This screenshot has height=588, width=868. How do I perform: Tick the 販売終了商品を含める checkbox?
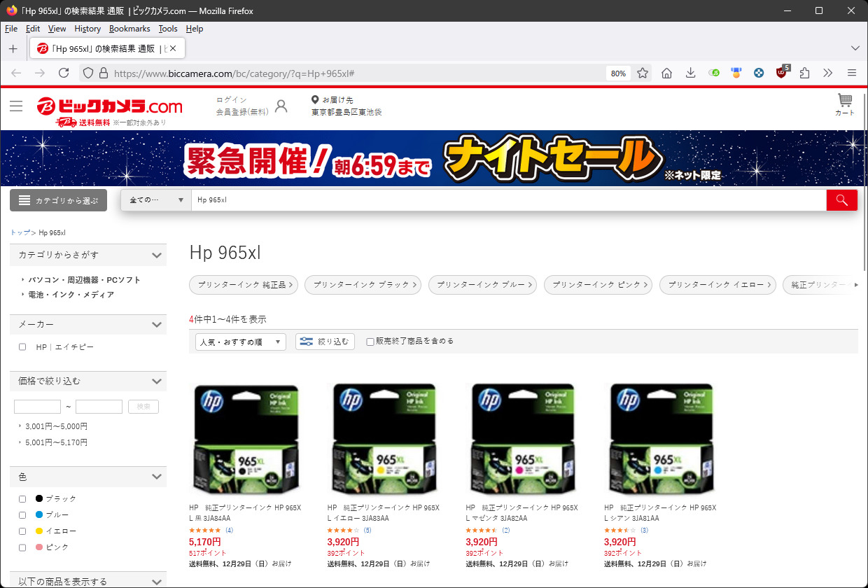pyautogui.click(x=370, y=342)
